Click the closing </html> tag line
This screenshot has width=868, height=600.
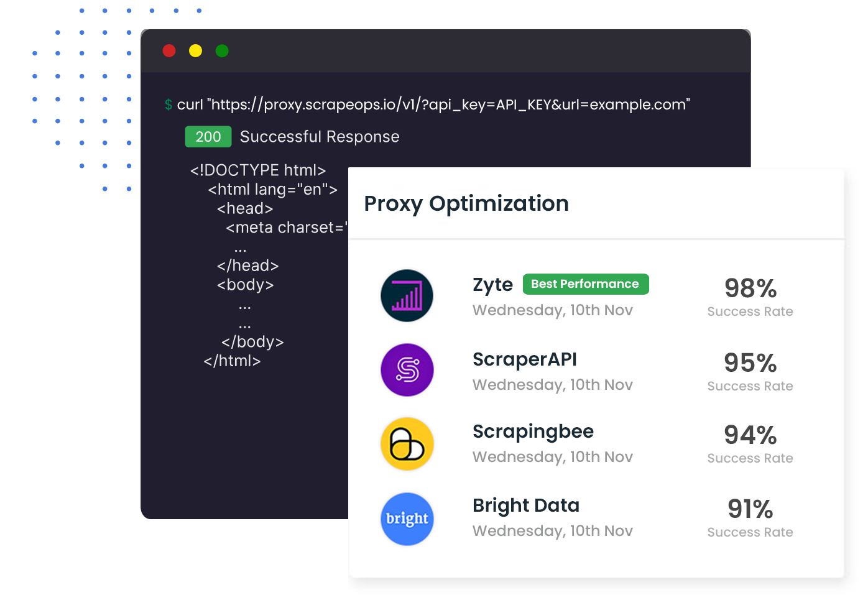click(232, 361)
